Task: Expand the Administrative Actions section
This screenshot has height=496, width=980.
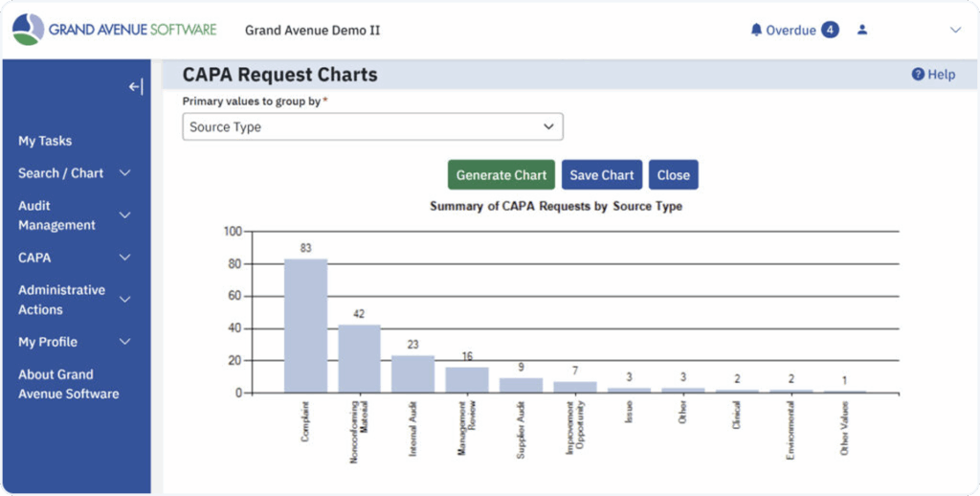Action: point(124,300)
